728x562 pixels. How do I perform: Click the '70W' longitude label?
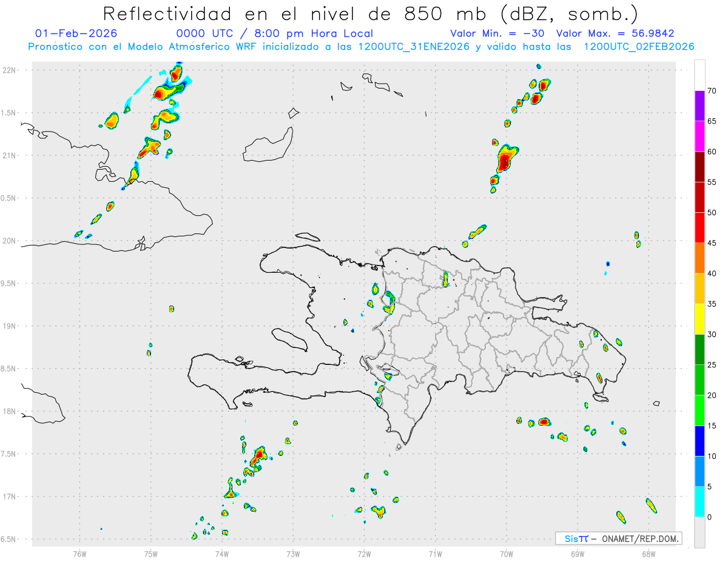507,554
